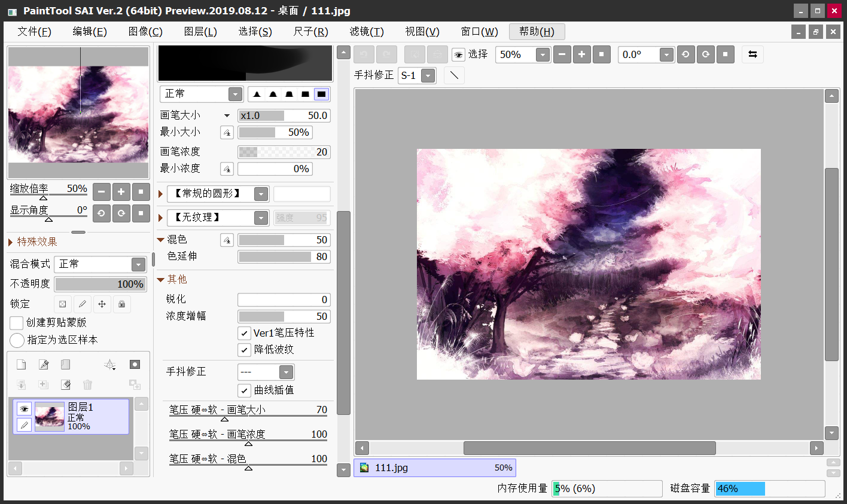This screenshot has width=847, height=504.
Task: Open the 图层(L) menu
Action: point(200,32)
